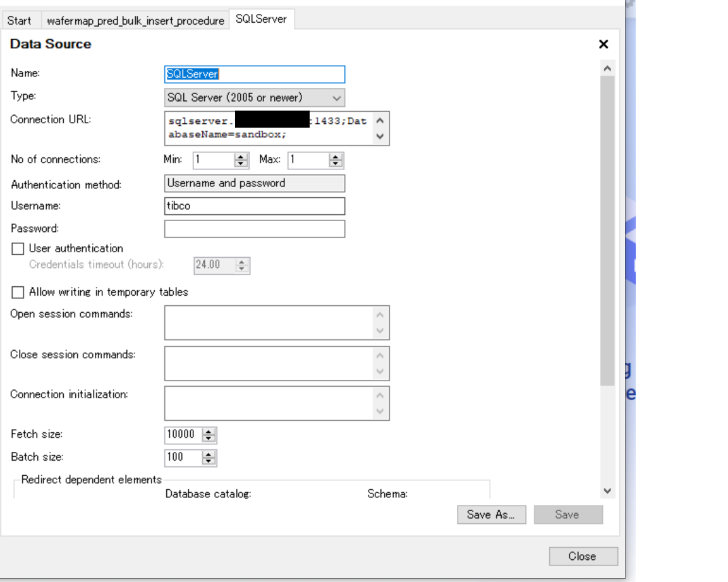
Task: Click the Password input field
Action: pyautogui.click(x=255, y=229)
